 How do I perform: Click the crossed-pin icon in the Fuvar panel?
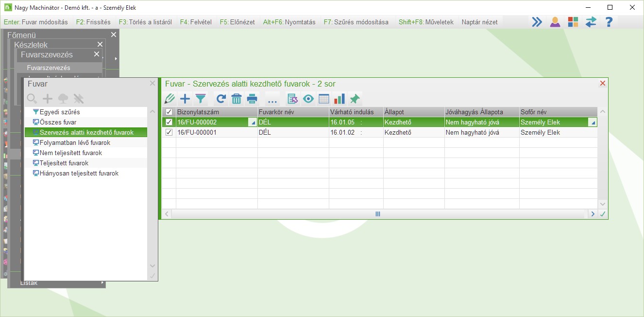tap(79, 99)
